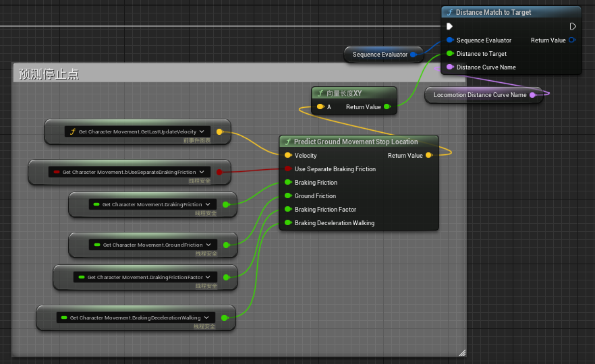Viewport: 595px width, 364px height.
Task: Open the Get Character Movement.GroundFriction dropdown
Action: (153, 245)
